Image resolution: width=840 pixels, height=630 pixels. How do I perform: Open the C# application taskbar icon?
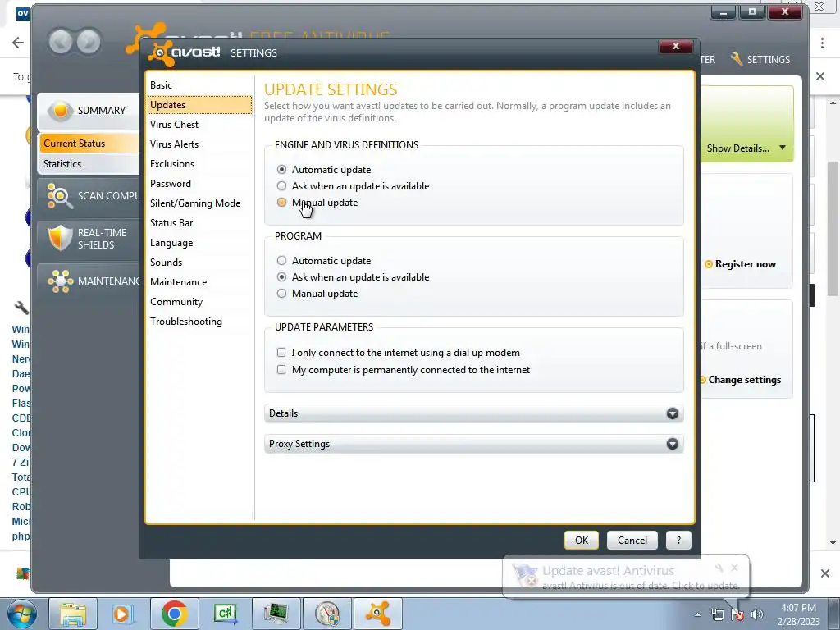(225, 614)
